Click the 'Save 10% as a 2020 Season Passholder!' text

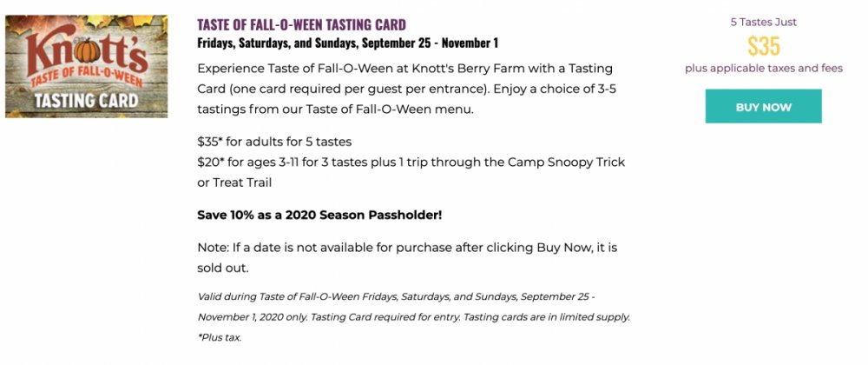(319, 214)
